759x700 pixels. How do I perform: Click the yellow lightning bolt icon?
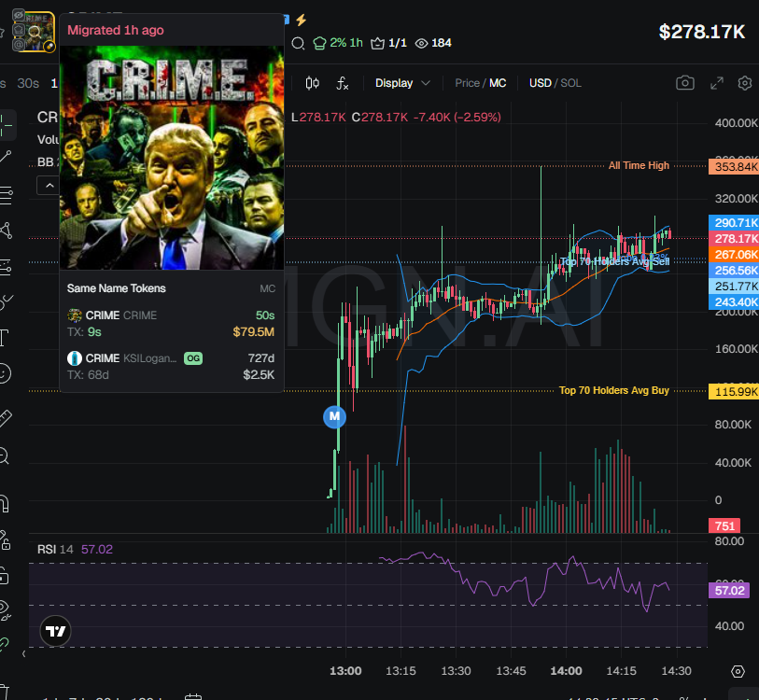302,20
